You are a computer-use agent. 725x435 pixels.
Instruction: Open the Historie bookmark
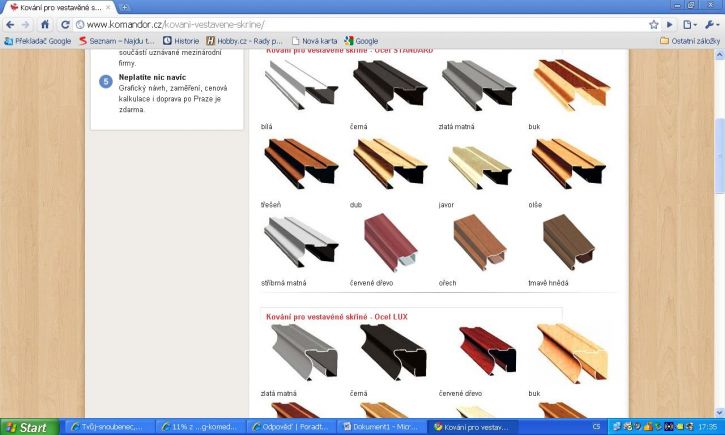point(181,41)
